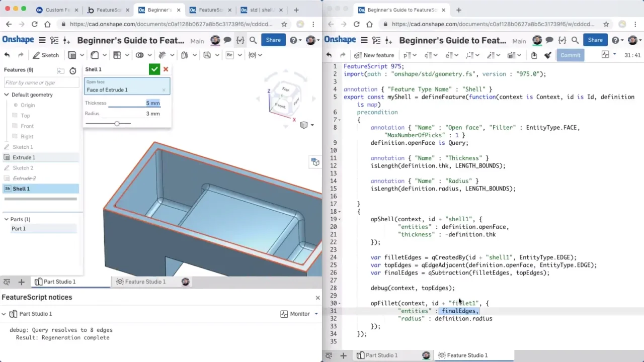Click New feature in the Feature Studio toolbar
Screen dimensions: 644x362
coord(374,55)
